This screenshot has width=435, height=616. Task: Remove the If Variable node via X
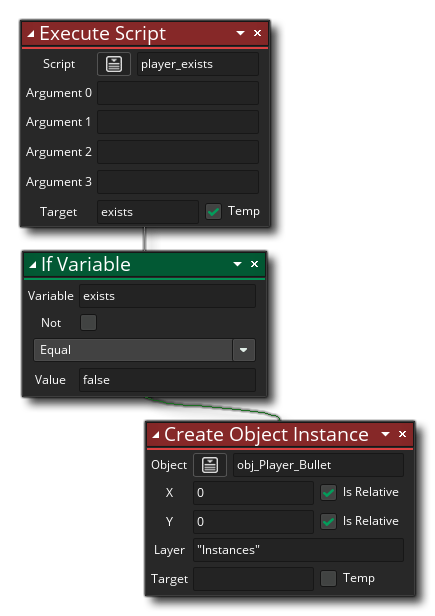(x=254, y=264)
